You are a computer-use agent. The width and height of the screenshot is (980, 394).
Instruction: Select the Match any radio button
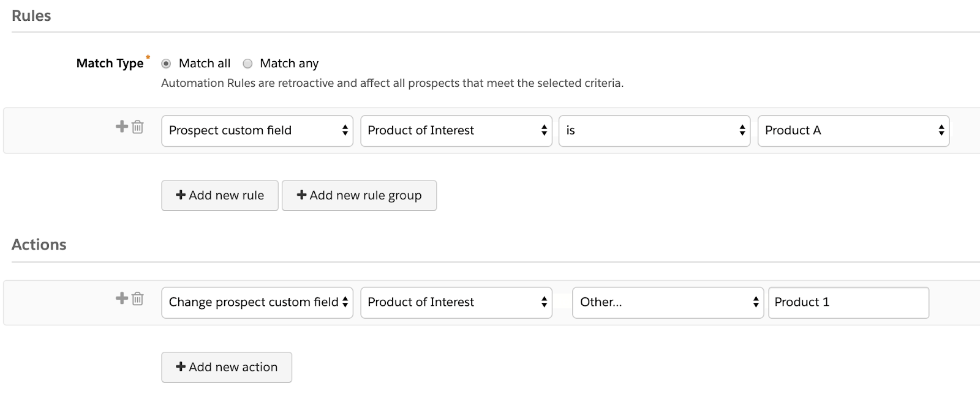point(247,64)
